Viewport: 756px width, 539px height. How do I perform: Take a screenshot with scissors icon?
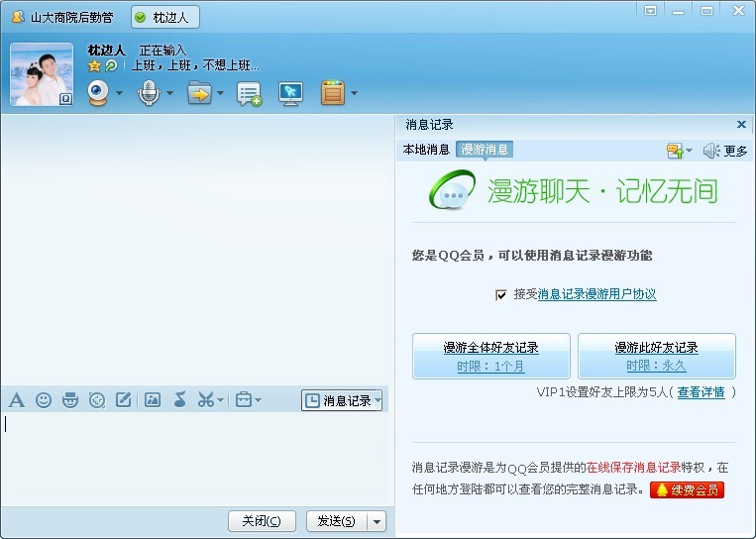tap(206, 399)
